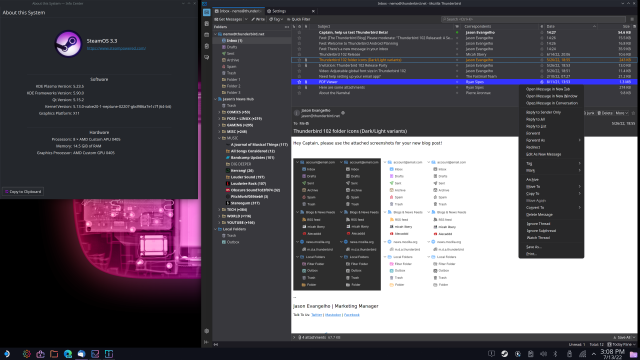This screenshot has width=640, height=360.
Task: Star the 'PDF Viewer' message
Action: 300,82
